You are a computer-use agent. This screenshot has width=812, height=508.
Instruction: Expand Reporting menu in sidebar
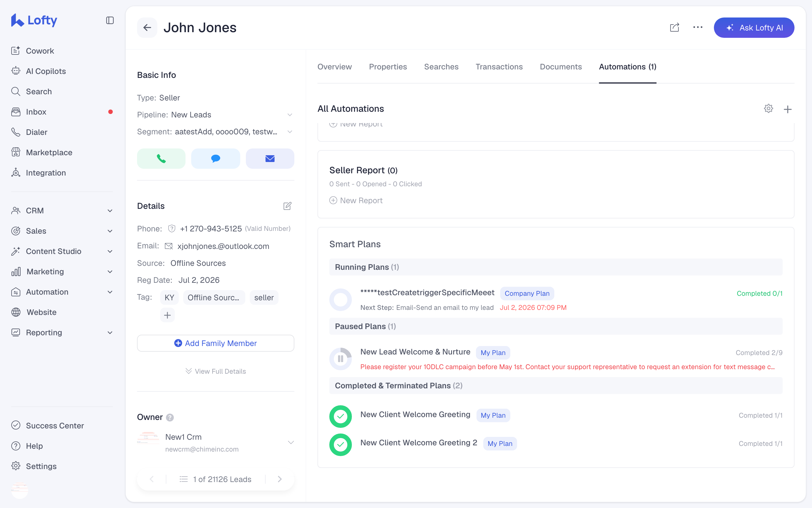(x=62, y=333)
